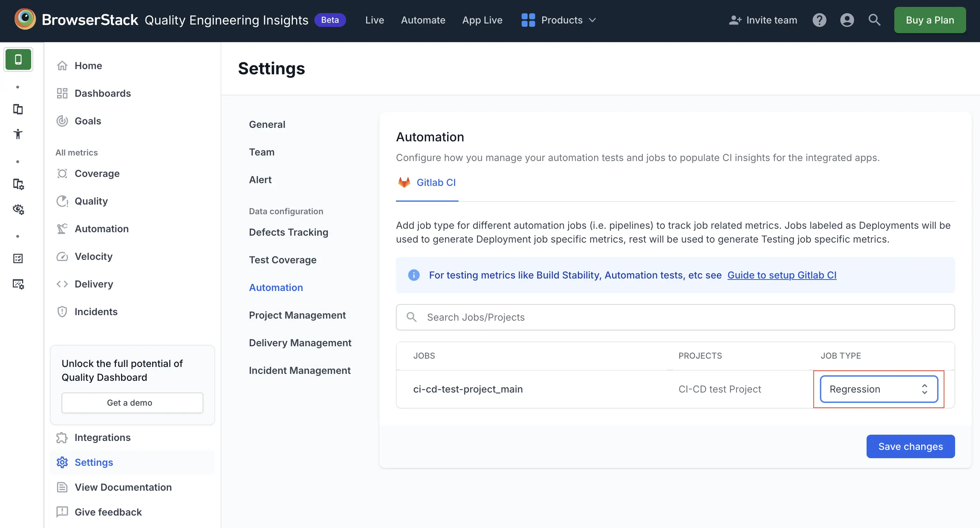Click the CI-CD test Project cell

[719, 389]
